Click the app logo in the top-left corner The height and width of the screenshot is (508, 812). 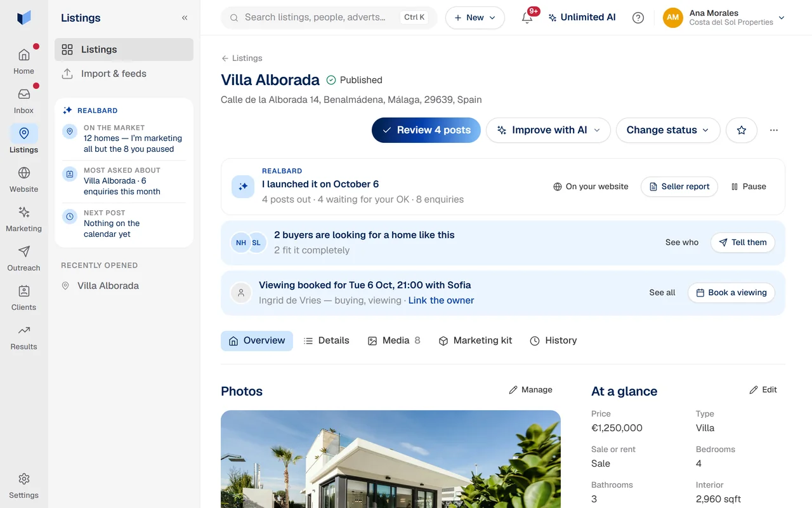pyautogui.click(x=24, y=18)
